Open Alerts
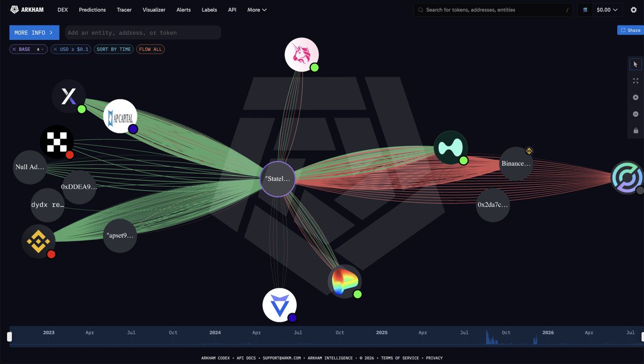Viewport: 644px width, 364px height. tap(184, 10)
